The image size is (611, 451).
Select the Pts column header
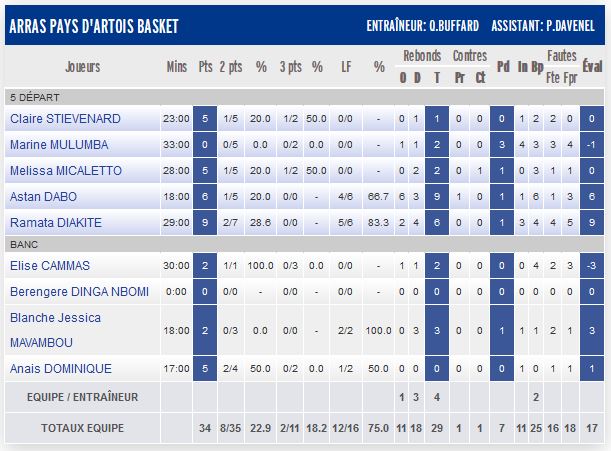point(205,67)
